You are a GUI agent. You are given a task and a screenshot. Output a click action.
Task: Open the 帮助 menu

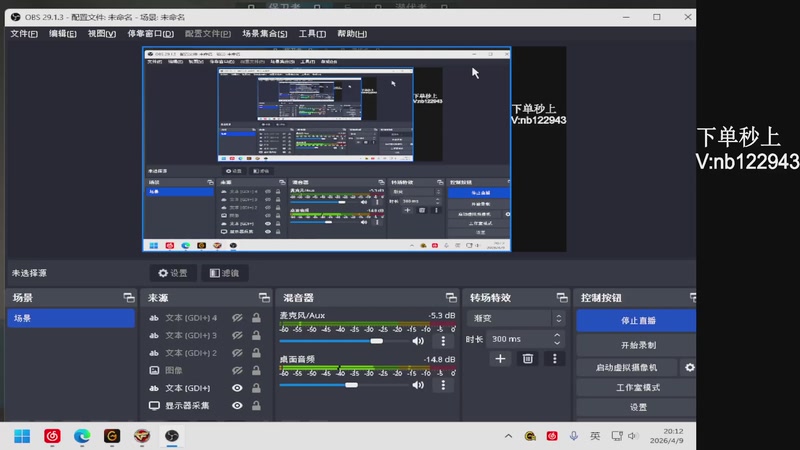[352, 34]
